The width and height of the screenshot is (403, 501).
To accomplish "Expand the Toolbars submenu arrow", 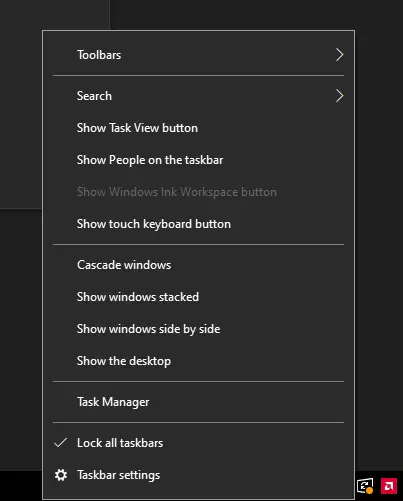I will (x=339, y=55).
